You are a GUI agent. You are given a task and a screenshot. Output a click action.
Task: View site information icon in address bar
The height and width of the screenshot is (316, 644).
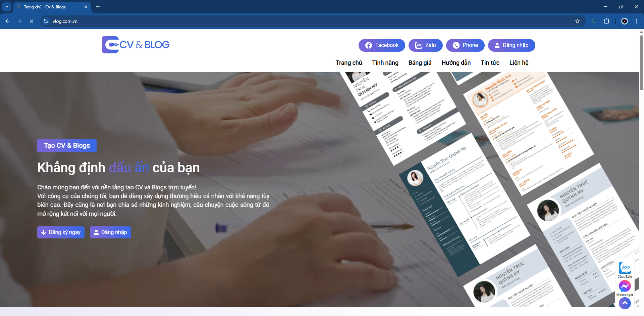[x=46, y=21]
